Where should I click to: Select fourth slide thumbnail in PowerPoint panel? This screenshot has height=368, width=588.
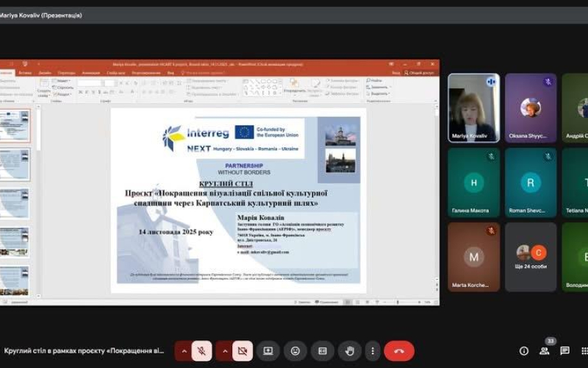14,242
